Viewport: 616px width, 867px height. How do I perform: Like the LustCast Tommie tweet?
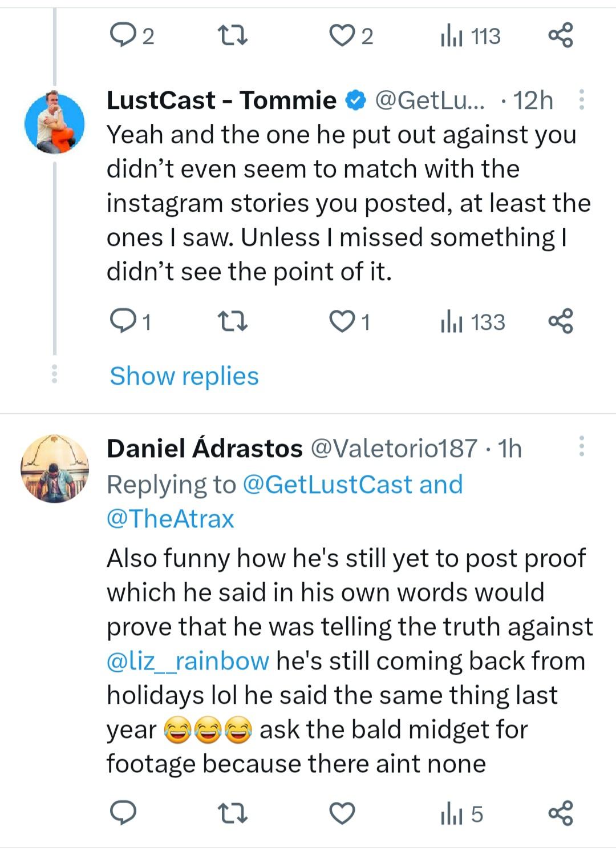pyautogui.click(x=342, y=321)
